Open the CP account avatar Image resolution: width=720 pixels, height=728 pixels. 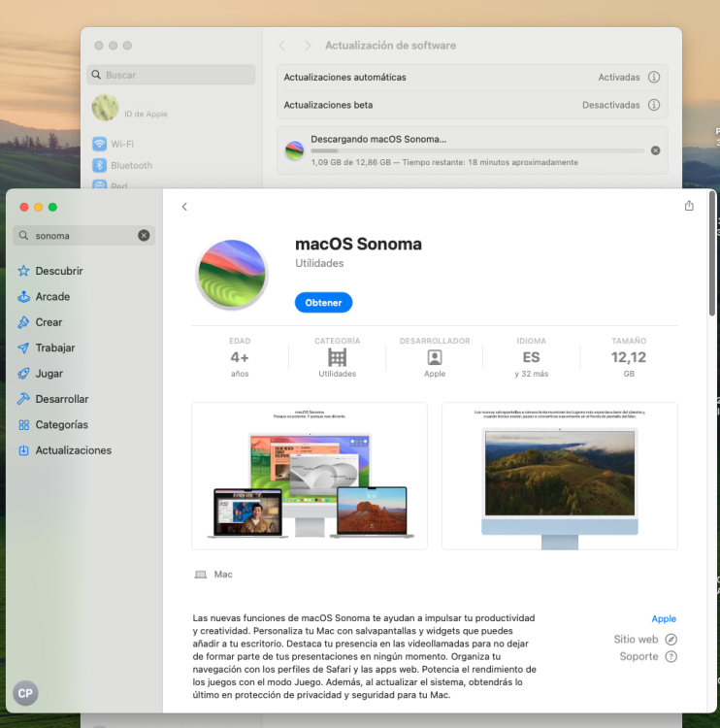[25, 693]
